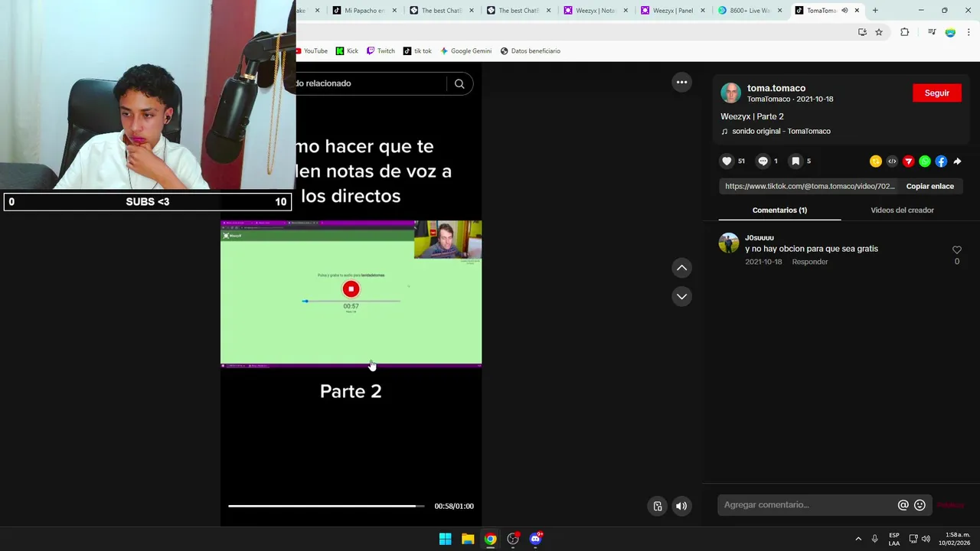Go to next video with down chevron
980x551 pixels.
tap(681, 296)
